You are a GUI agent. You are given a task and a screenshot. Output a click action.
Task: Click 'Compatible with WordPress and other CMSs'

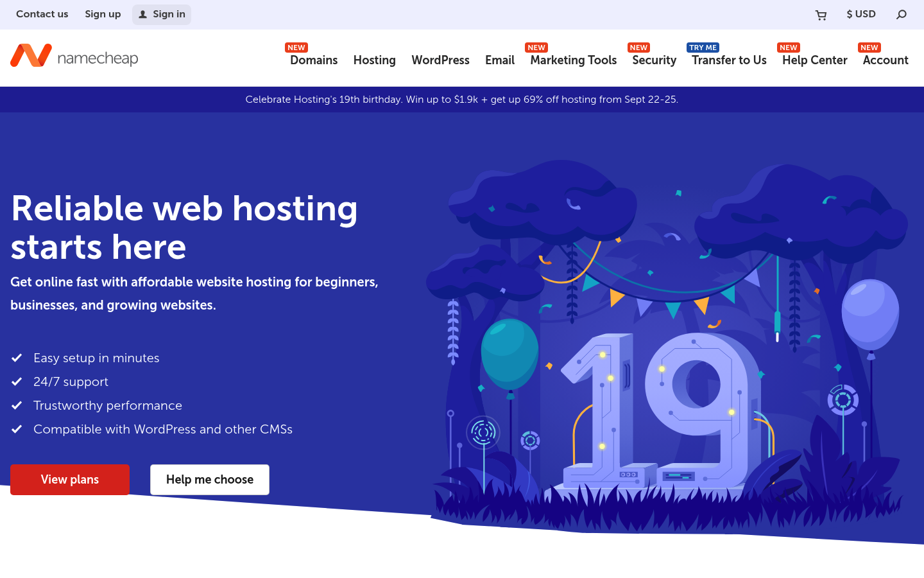point(163,429)
